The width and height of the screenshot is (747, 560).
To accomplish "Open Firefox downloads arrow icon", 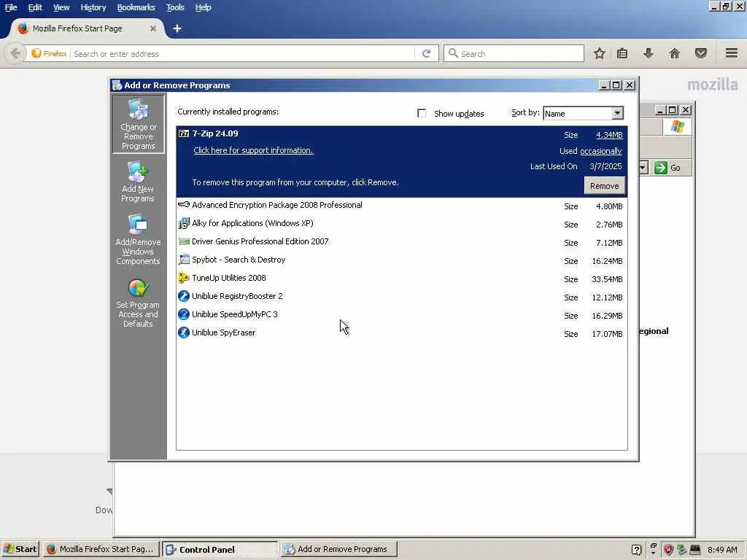I will (x=649, y=53).
